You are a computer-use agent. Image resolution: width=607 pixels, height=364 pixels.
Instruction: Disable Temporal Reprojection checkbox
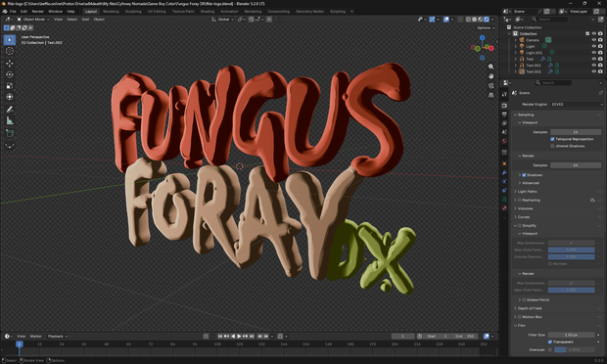tap(552, 139)
